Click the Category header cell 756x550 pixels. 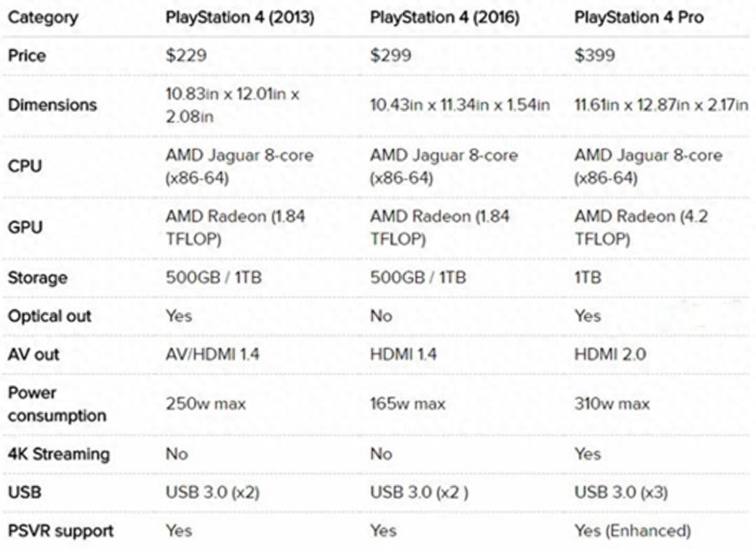tap(42, 18)
